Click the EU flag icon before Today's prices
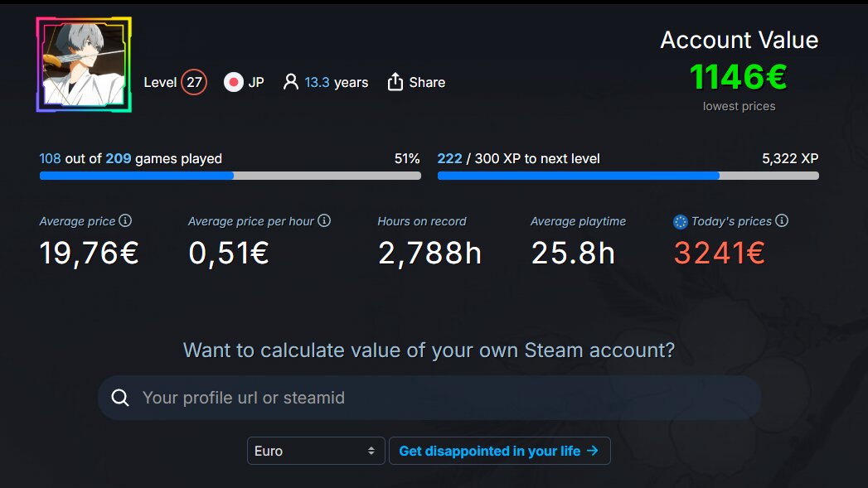The image size is (868, 488). 681,222
